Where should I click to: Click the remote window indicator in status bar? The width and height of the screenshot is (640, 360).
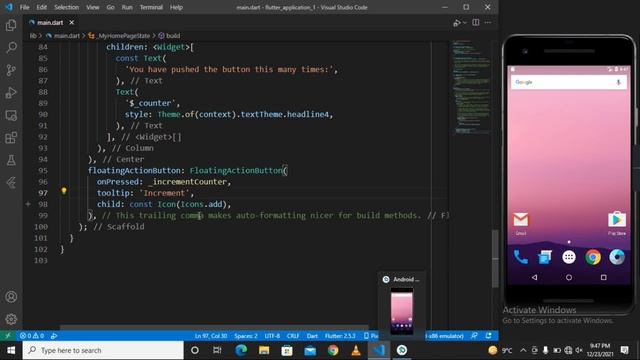[8, 336]
